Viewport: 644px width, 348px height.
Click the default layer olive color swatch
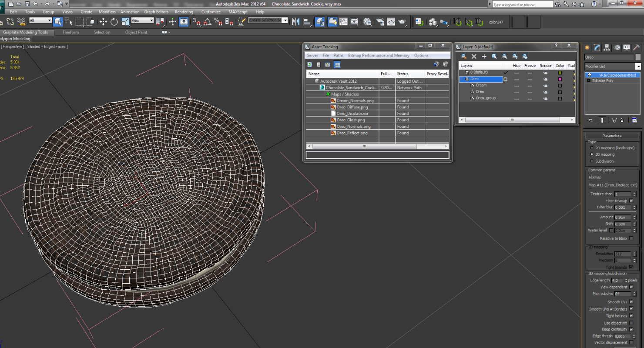[x=560, y=73]
